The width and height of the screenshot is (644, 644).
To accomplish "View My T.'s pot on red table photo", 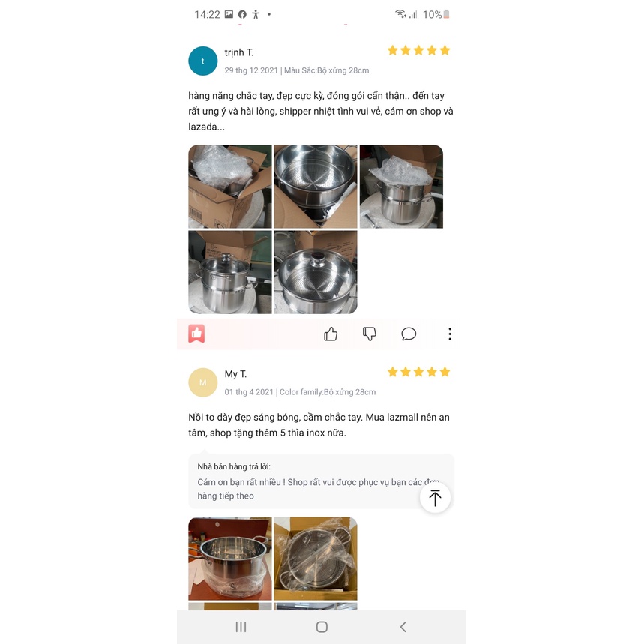I will pyautogui.click(x=230, y=559).
